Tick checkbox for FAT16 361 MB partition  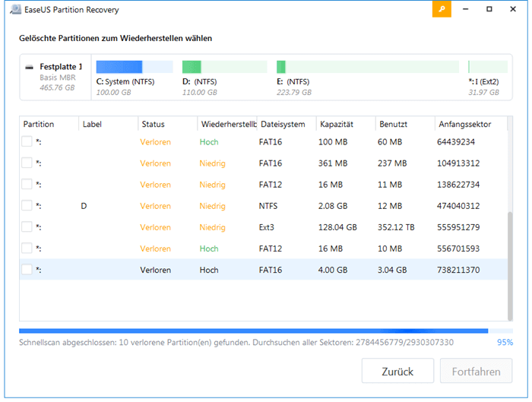click(x=27, y=163)
